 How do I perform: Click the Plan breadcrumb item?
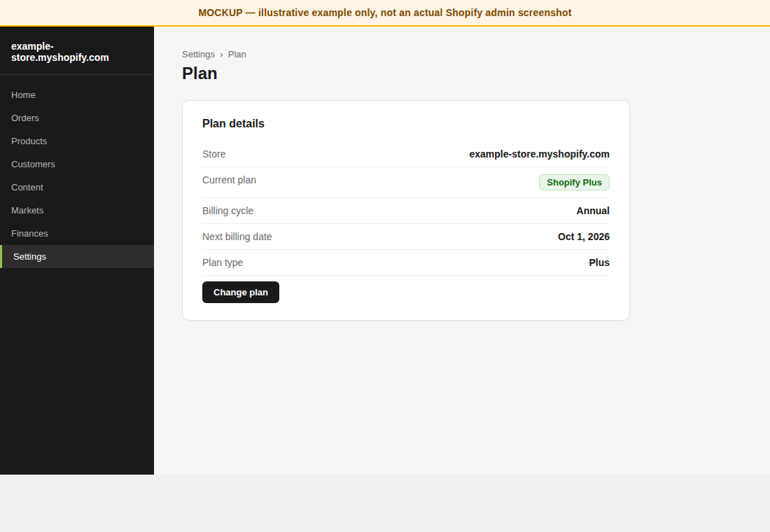click(x=237, y=55)
